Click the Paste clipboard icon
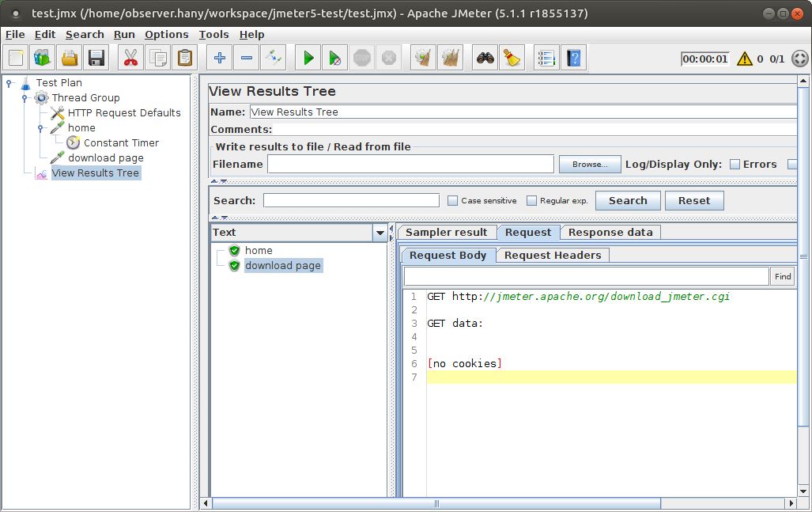The width and height of the screenshot is (812, 512). pyautogui.click(x=185, y=58)
